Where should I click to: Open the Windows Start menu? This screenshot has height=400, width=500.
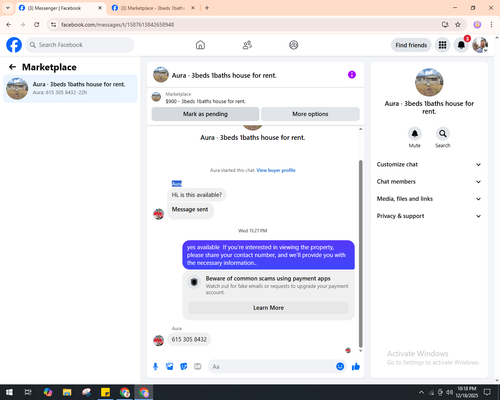[9, 392]
